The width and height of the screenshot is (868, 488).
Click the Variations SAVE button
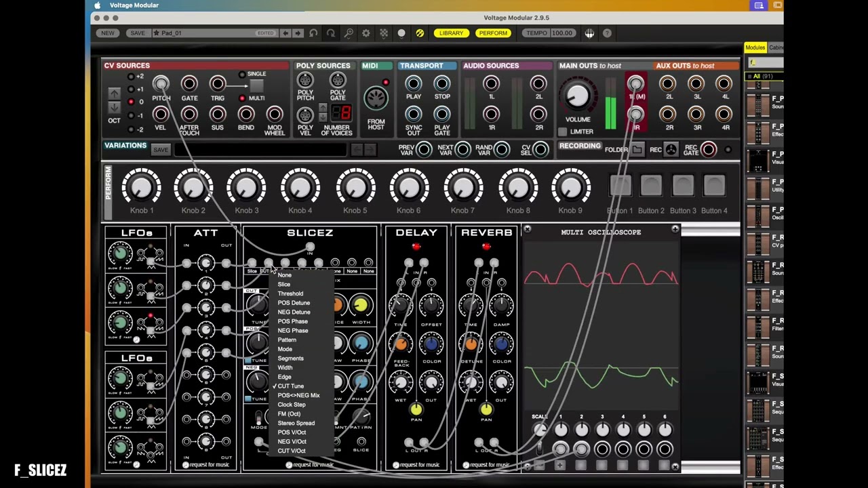pos(161,150)
